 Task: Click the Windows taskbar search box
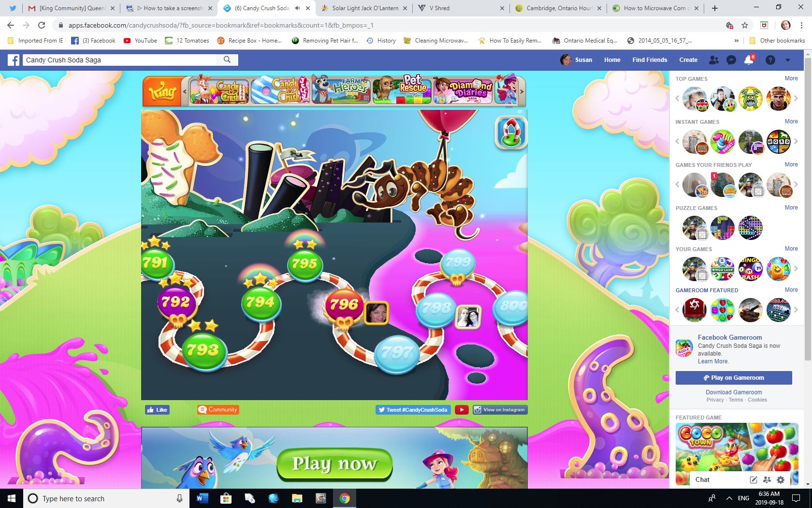[106, 498]
